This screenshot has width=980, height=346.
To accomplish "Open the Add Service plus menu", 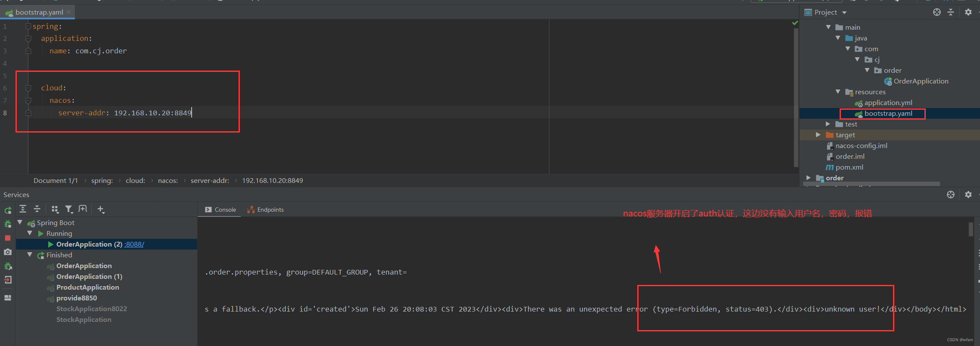I will [101, 209].
